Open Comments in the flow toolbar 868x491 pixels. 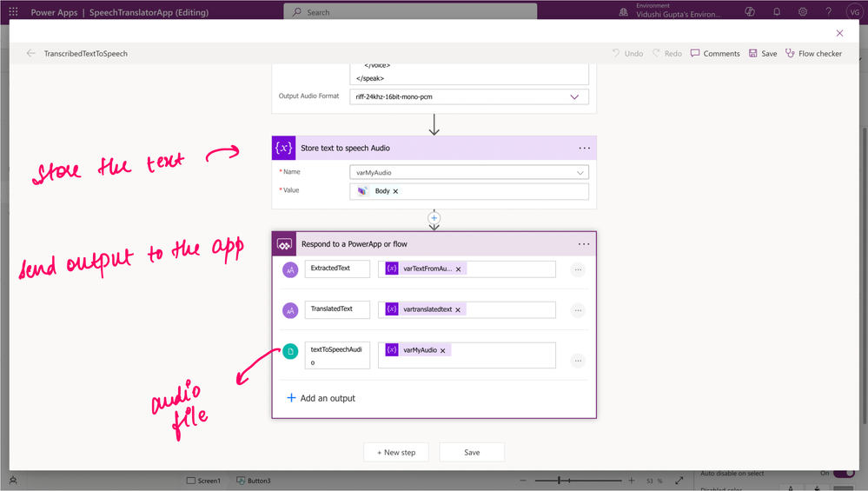pyautogui.click(x=715, y=53)
